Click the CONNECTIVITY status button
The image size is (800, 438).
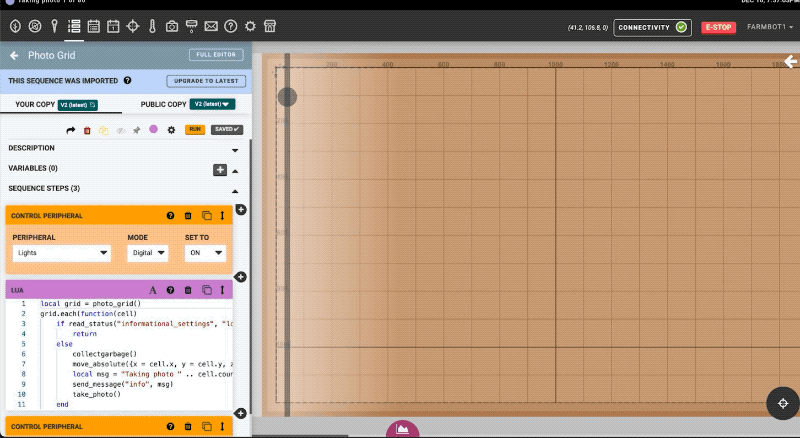tap(653, 27)
